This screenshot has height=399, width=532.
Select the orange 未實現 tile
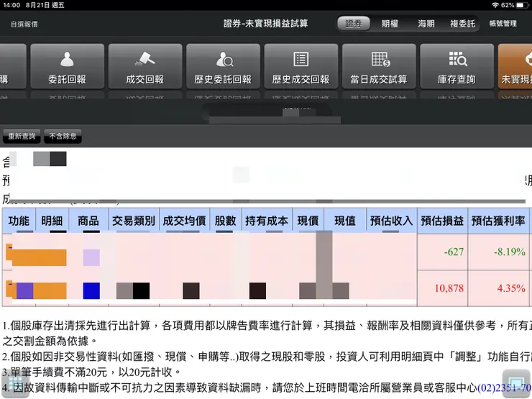tap(515, 66)
